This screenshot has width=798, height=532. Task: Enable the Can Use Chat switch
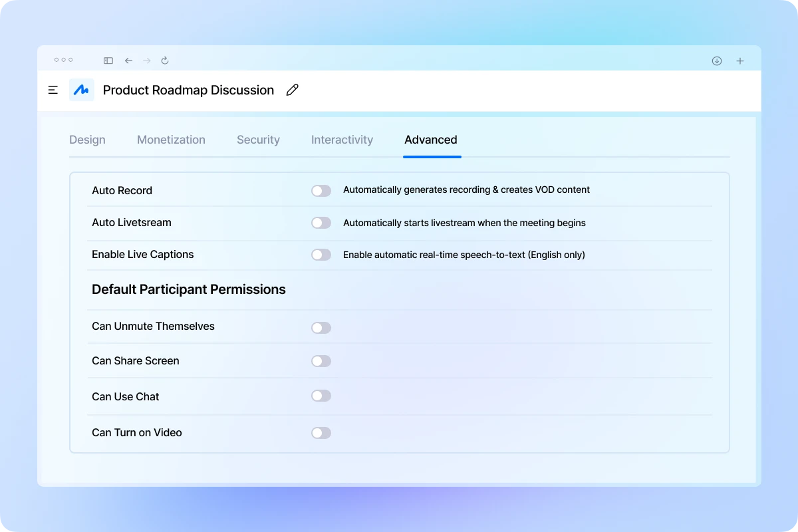click(321, 396)
